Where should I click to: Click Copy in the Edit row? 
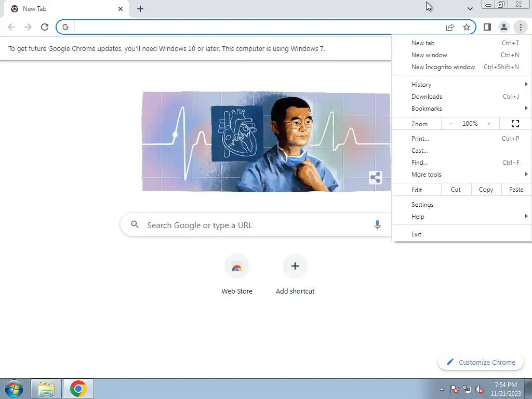(486, 190)
